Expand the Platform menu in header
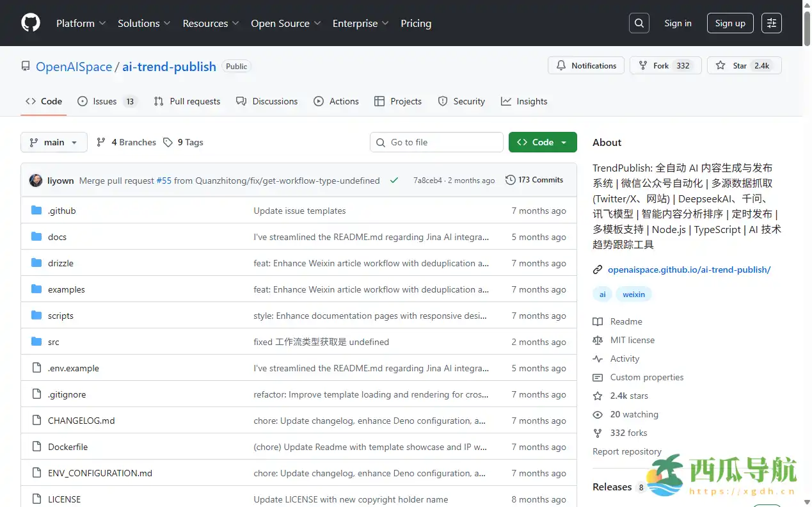Image resolution: width=812 pixels, height=507 pixels. [x=81, y=23]
